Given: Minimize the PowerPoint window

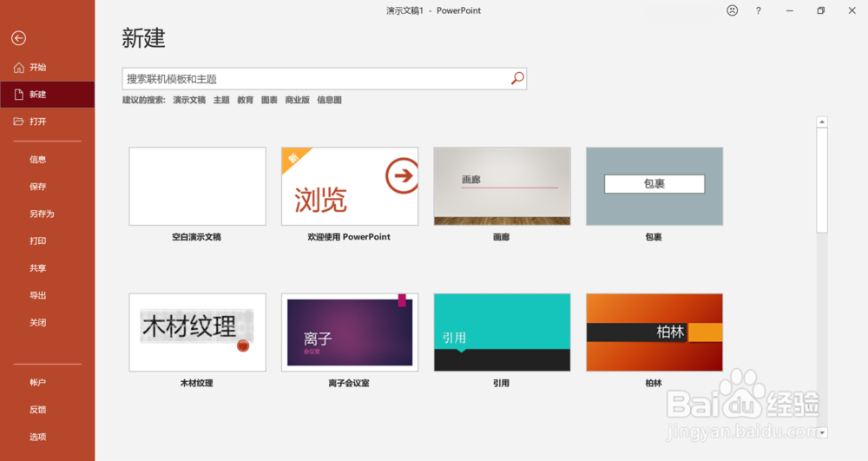Looking at the screenshot, I should (x=789, y=10).
